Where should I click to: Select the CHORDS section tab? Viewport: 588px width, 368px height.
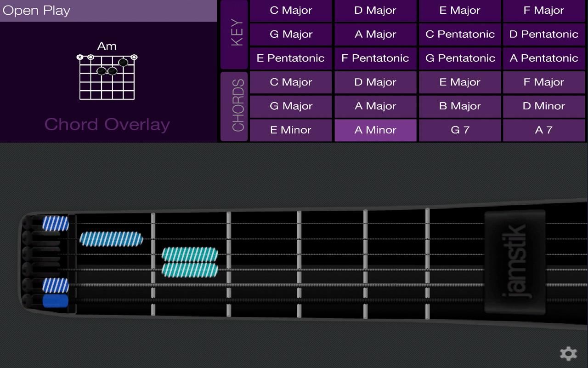(234, 106)
